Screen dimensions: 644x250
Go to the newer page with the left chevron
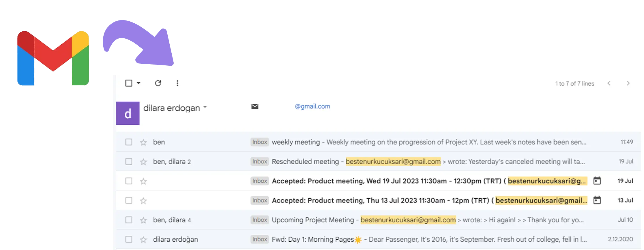click(x=609, y=83)
